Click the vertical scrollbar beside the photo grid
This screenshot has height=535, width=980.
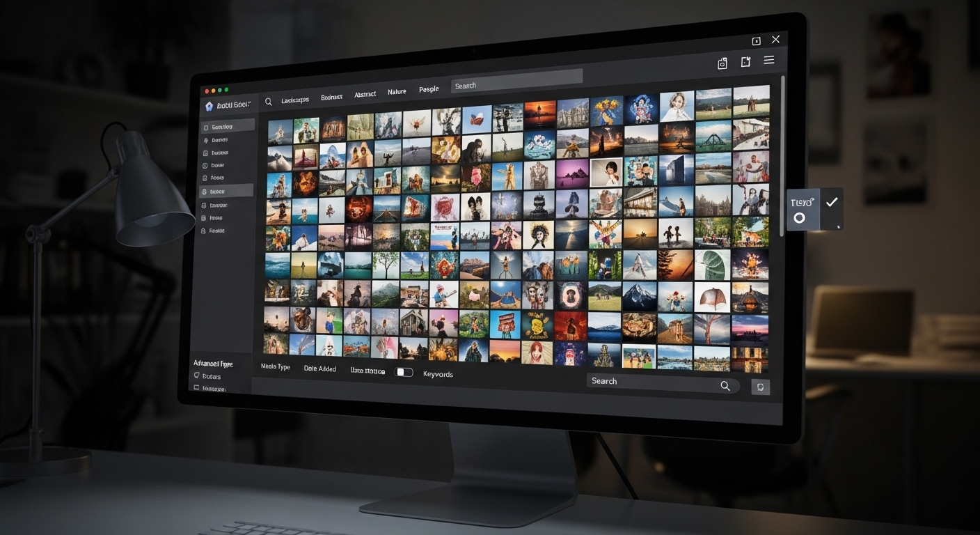point(782,153)
